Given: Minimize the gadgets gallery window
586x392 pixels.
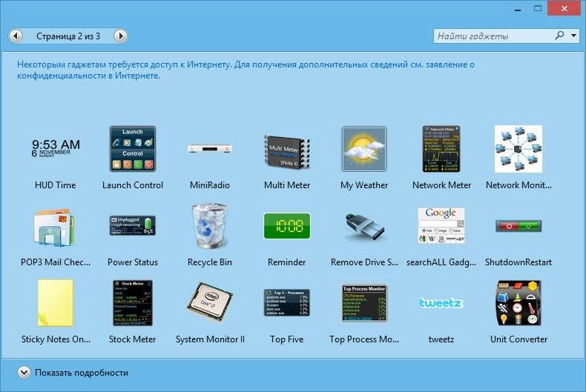Looking at the screenshot, I should tap(518, 9).
